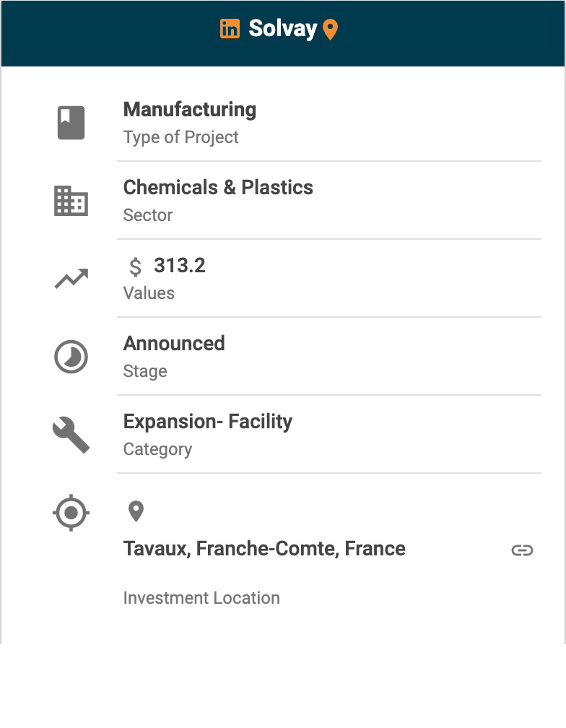Select the Expansion- Facility category value

coord(208,422)
